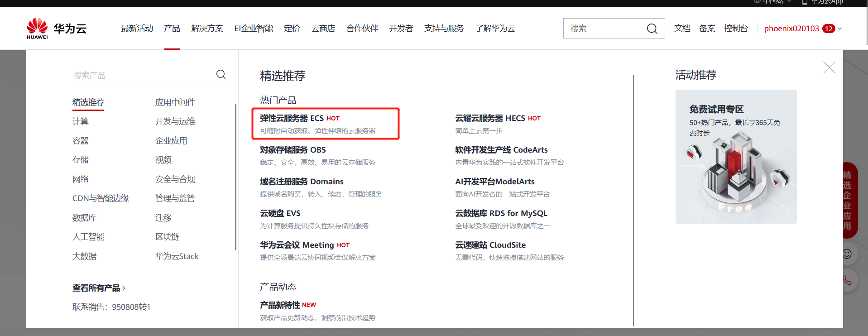The width and height of the screenshot is (868, 336).
Task: Click the phone contact icon on right edge
Action: (x=847, y=280)
